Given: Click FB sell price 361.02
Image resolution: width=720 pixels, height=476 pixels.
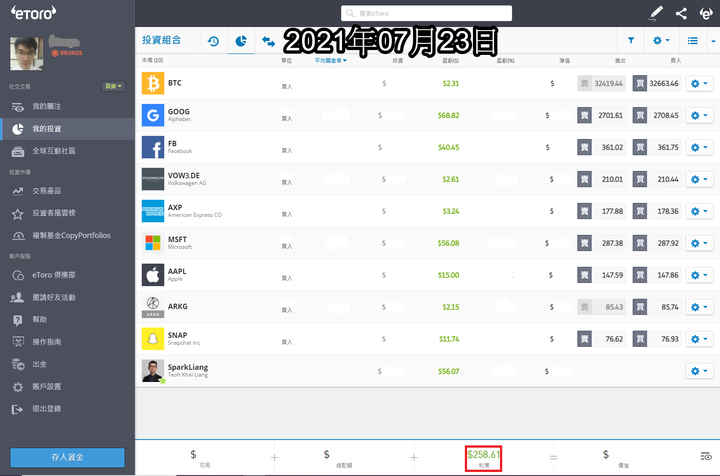Looking at the screenshot, I should [x=602, y=147].
